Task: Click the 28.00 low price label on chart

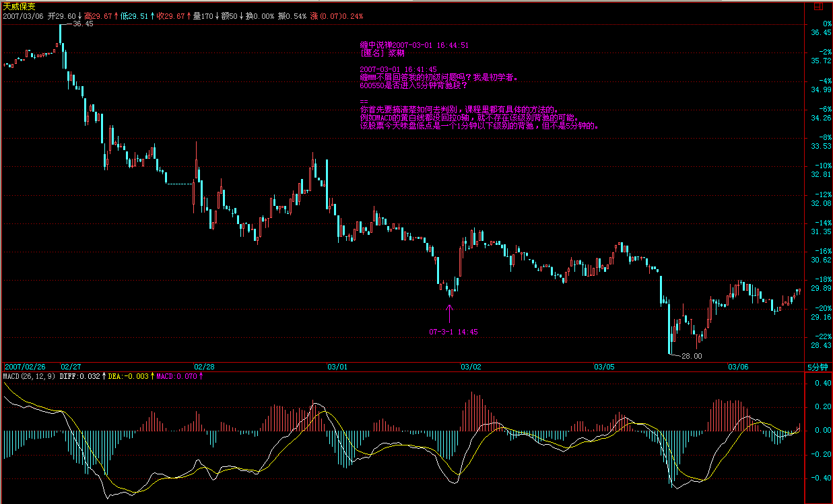Action: click(691, 356)
